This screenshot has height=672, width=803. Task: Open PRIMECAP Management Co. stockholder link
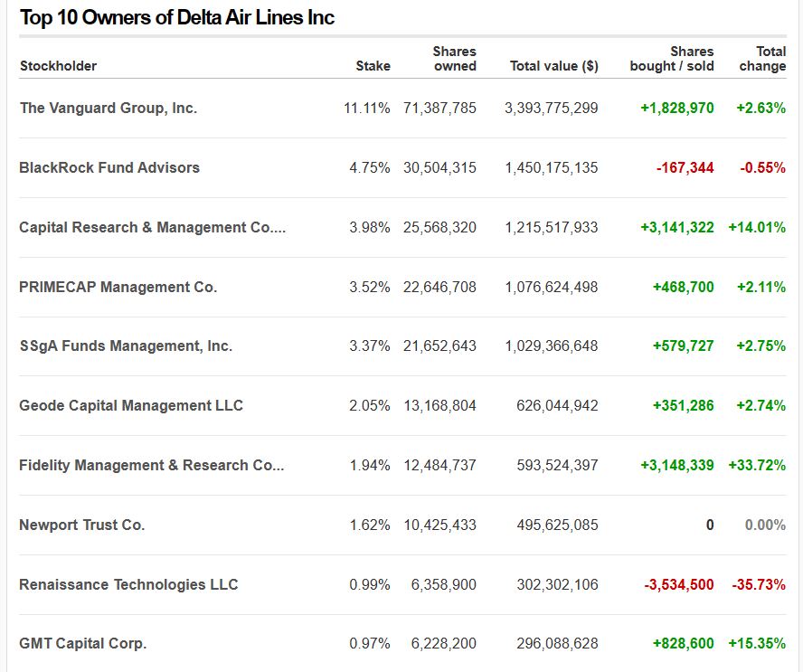[x=118, y=287]
